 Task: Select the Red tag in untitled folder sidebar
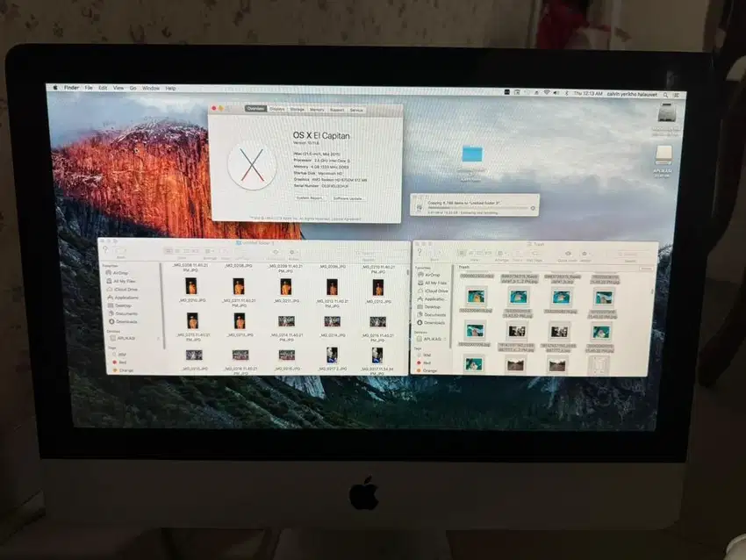point(120,363)
